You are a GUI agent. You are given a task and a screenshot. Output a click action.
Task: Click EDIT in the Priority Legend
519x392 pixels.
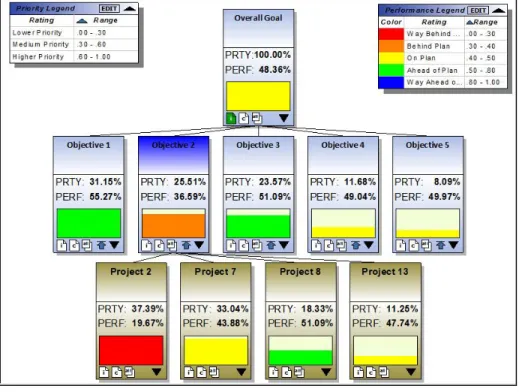coord(109,8)
